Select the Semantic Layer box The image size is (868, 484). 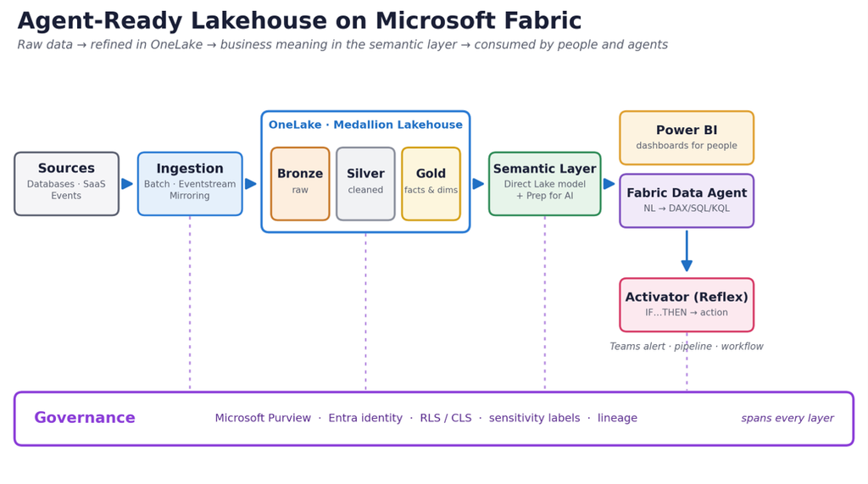(x=545, y=184)
